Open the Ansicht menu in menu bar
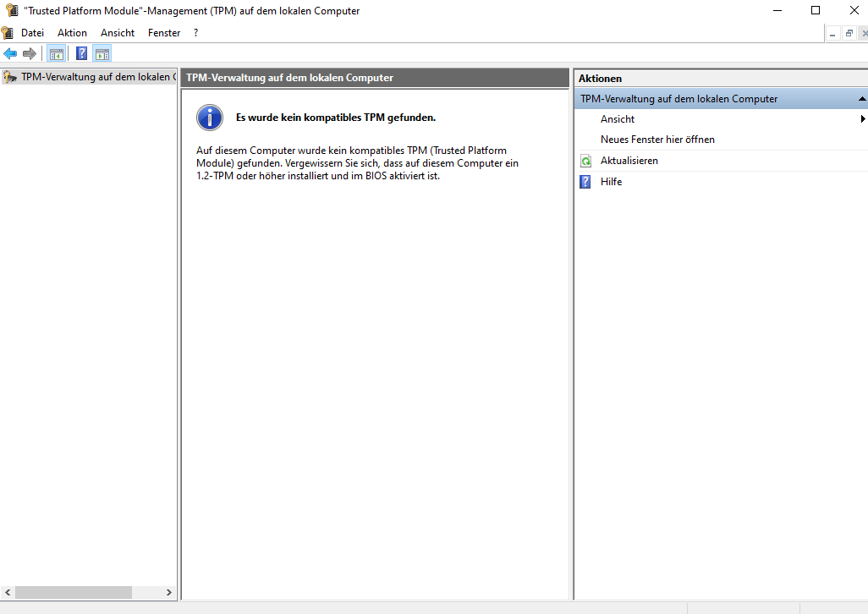Image resolution: width=868 pixels, height=614 pixels. click(118, 33)
